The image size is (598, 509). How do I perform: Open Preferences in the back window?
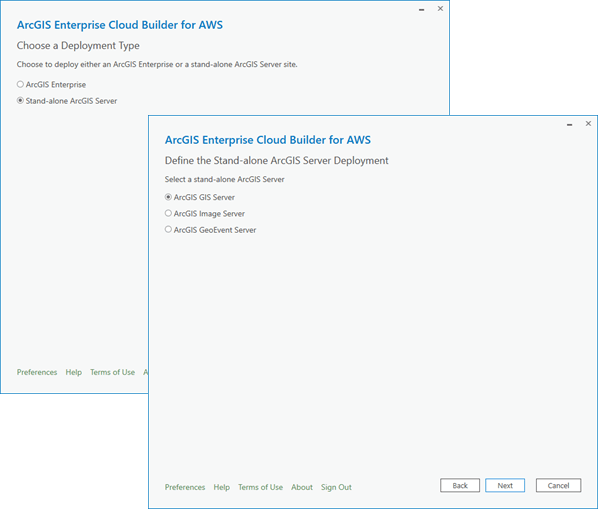click(37, 372)
